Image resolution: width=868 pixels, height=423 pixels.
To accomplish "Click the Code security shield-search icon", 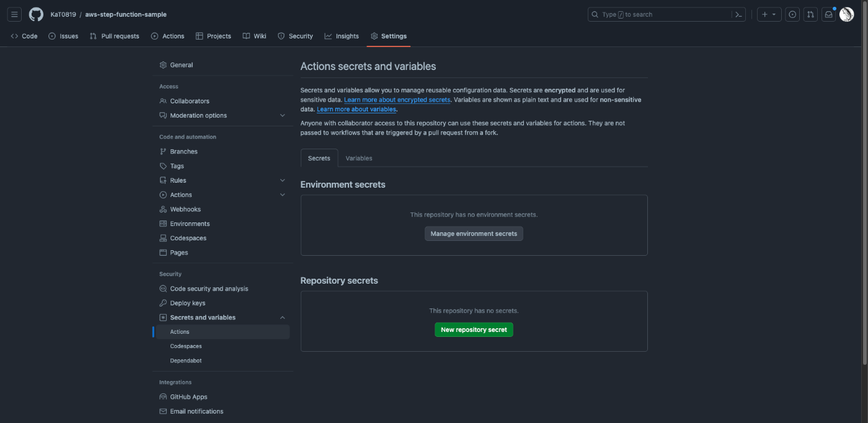I will tap(163, 289).
